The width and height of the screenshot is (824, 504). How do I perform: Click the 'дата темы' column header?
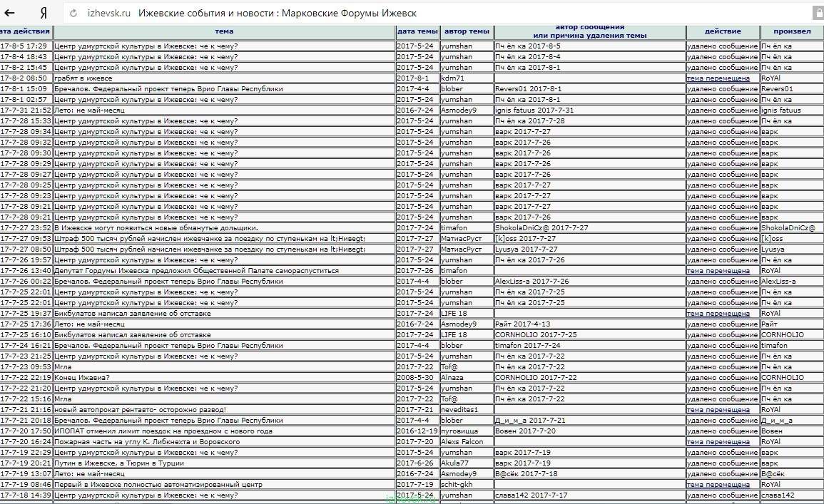pos(417,31)
